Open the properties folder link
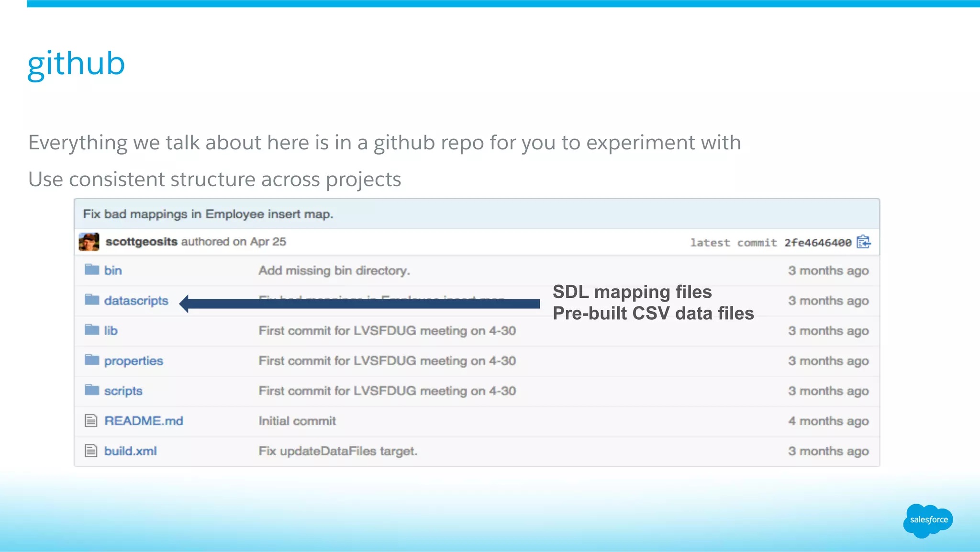The width and height of the screenshot is (980, 552). tap(134, 361)
